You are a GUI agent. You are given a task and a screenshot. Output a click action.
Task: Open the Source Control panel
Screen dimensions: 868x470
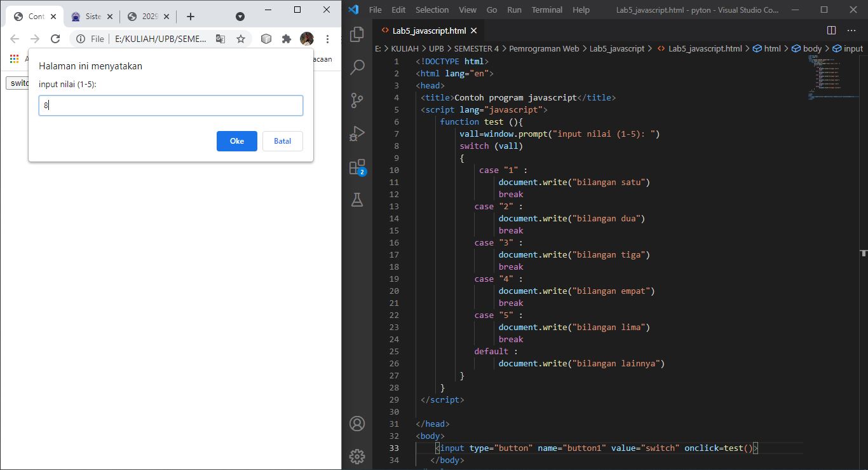[x=356, y=100]
